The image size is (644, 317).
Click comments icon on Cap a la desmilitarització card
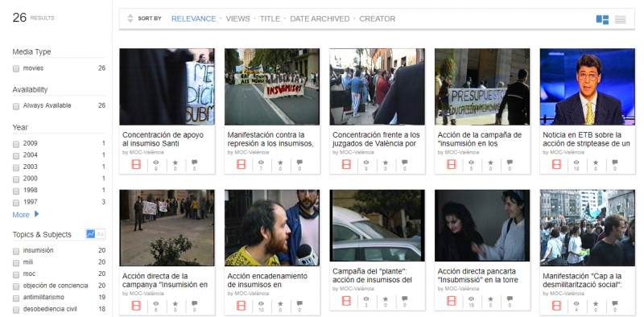click(615, 303)
